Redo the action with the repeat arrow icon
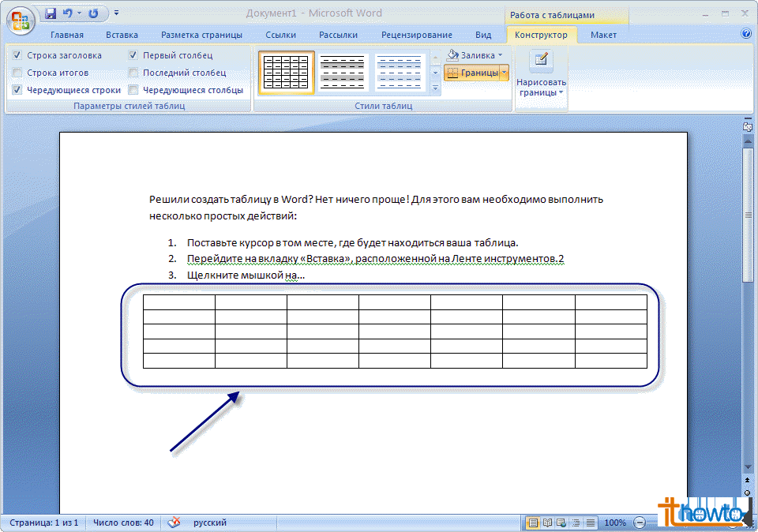 tap(93, 13)
